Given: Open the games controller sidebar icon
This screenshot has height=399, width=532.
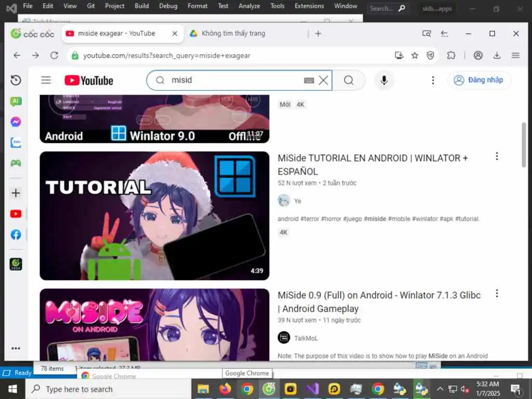Looking at the screenshot, I should pos(16,163).
